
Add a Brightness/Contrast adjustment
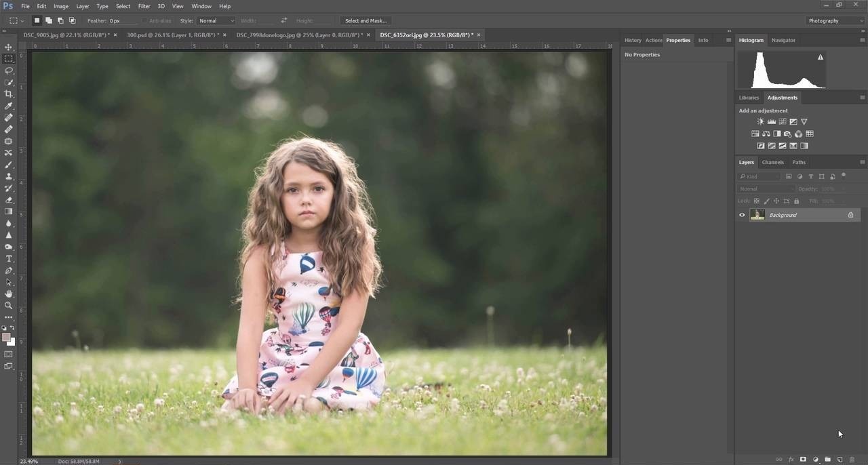[x=760, y=121]
